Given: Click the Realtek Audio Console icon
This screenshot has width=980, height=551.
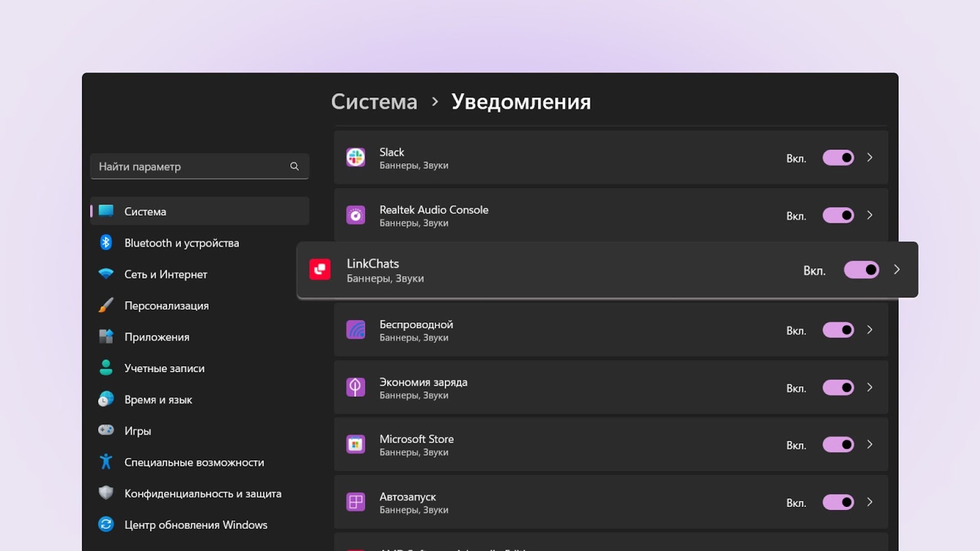Looking at the screenshot, I should (355, 215).
